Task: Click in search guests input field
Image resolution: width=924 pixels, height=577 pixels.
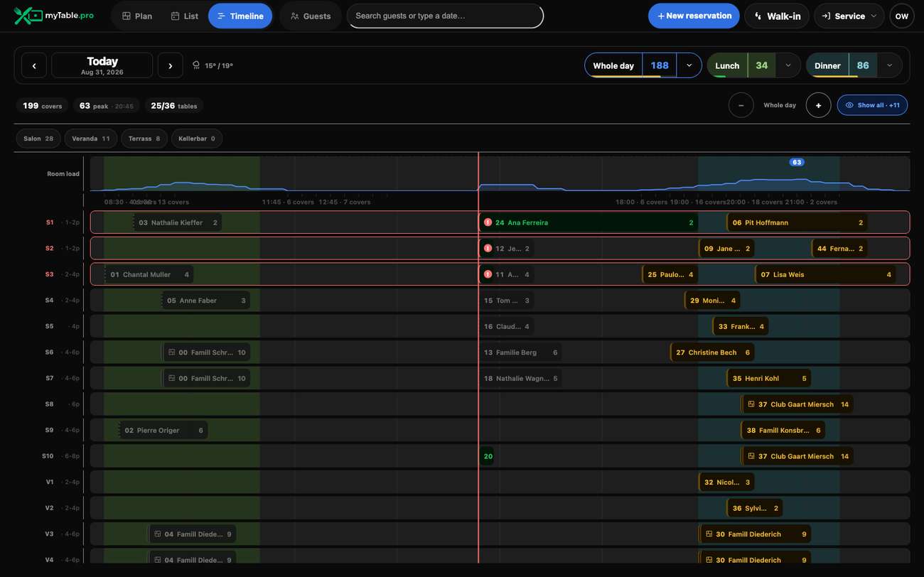Action: [445, 16]
